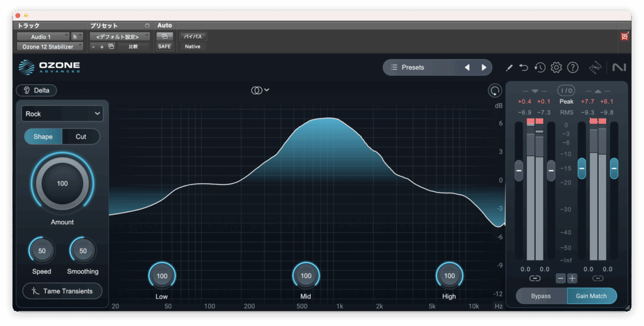
Task: Enable the Bypass toggle in Ozone
Action: 540,296
